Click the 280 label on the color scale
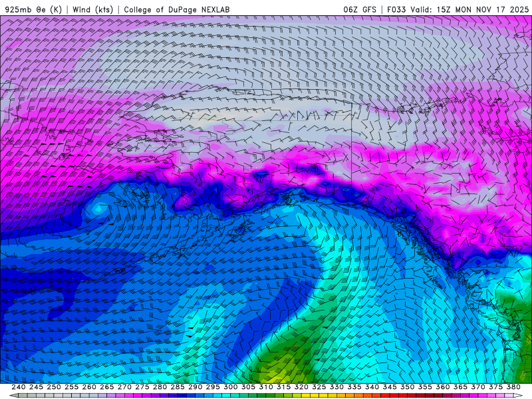Image resolution: width=532 pixels, height=399 pixels. tap(160, 387)
